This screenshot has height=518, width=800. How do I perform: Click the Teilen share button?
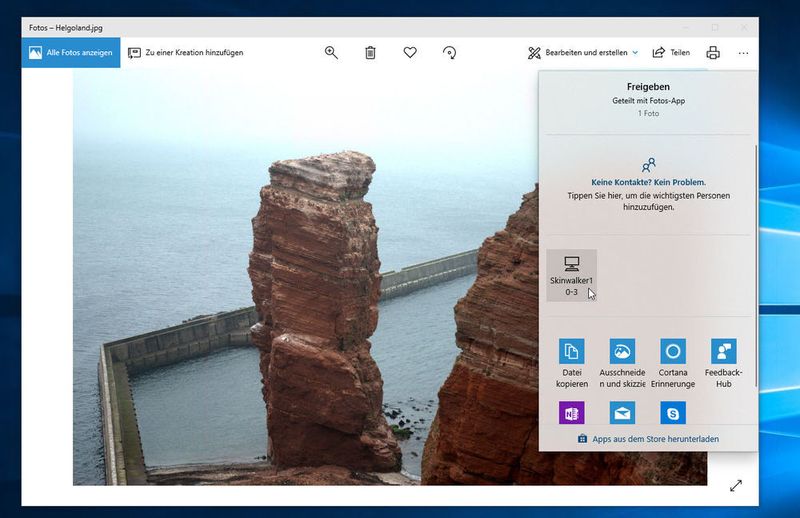point(671,53)
